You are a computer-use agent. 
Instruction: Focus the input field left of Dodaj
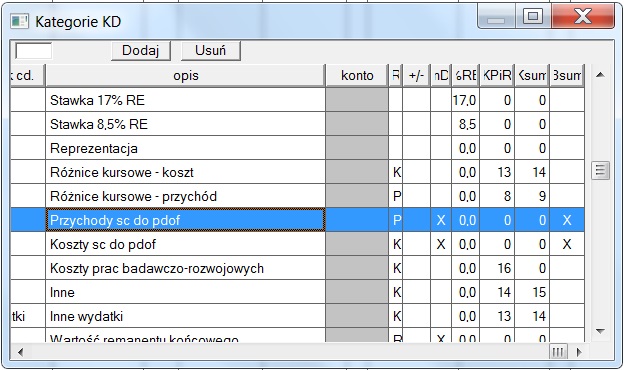[x=33, y=51]
